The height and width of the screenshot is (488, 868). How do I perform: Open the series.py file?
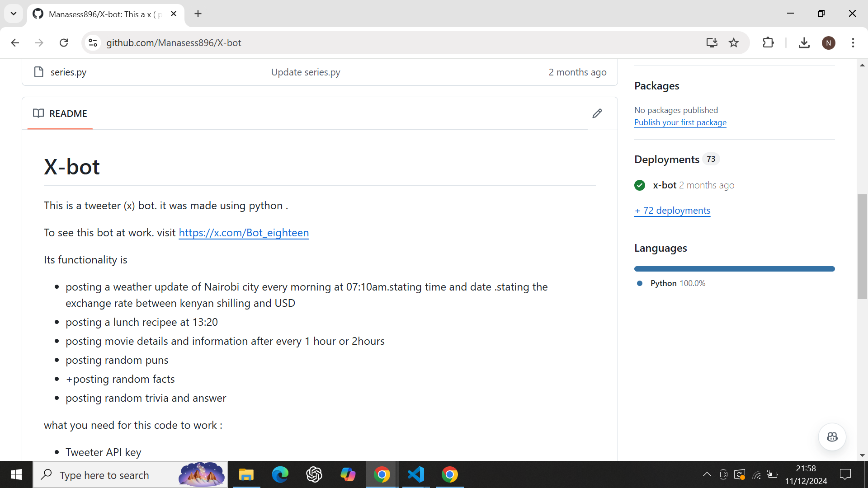click(68, 72)
